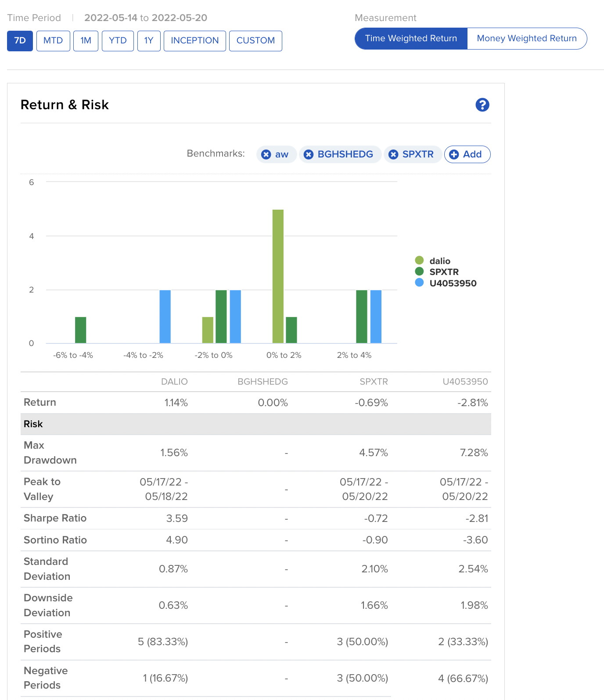Select Time Weighted Return measurement
This screenshot has height=700, width=604.
[411, 39]
